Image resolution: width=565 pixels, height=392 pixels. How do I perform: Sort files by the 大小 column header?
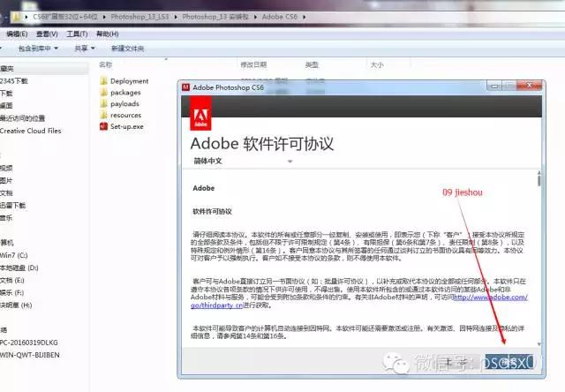(x=377, y=64)
